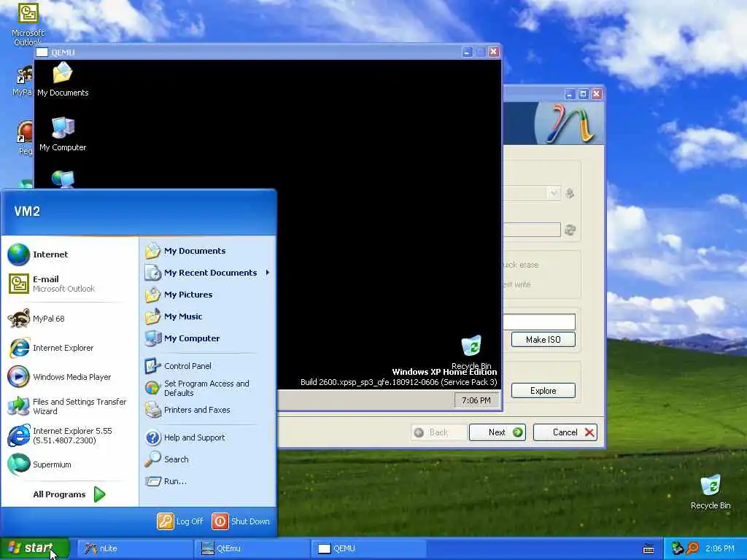The height and width of the screenshot is (560, 747).
Task: Switch to QtEmu taskbar button
Action: (x=252, y=548)
